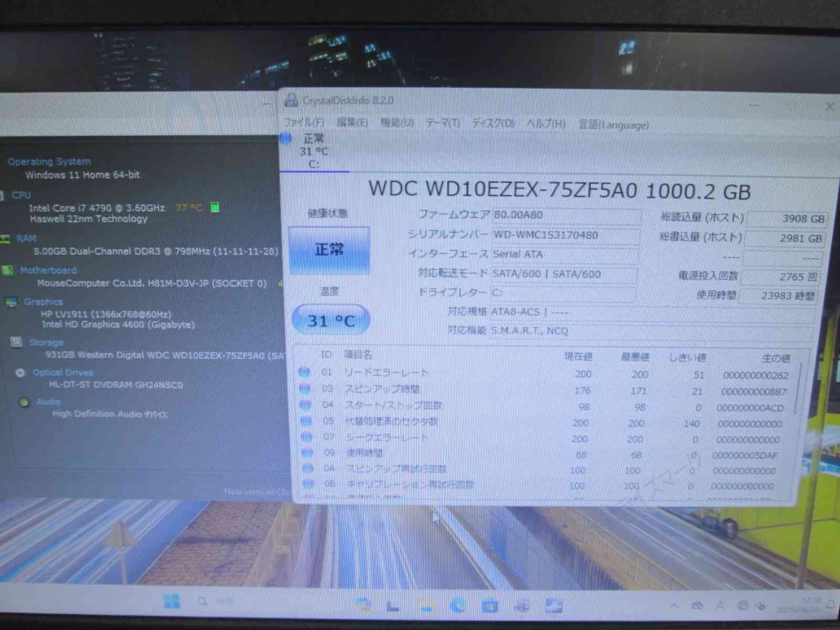Click the transfer mode field SATA/600 | SATA/600
840x630 pixels.
[x=564, y=274]
